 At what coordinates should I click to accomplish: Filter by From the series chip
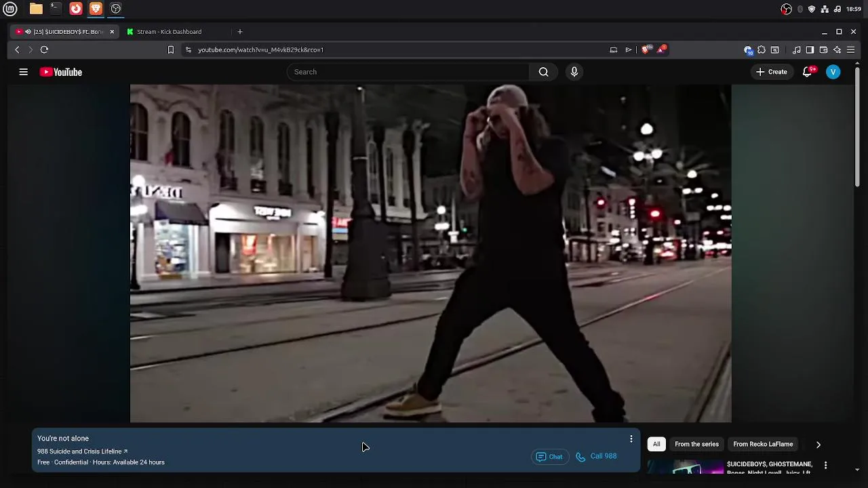pyautogui.click(x=696, y=445)
